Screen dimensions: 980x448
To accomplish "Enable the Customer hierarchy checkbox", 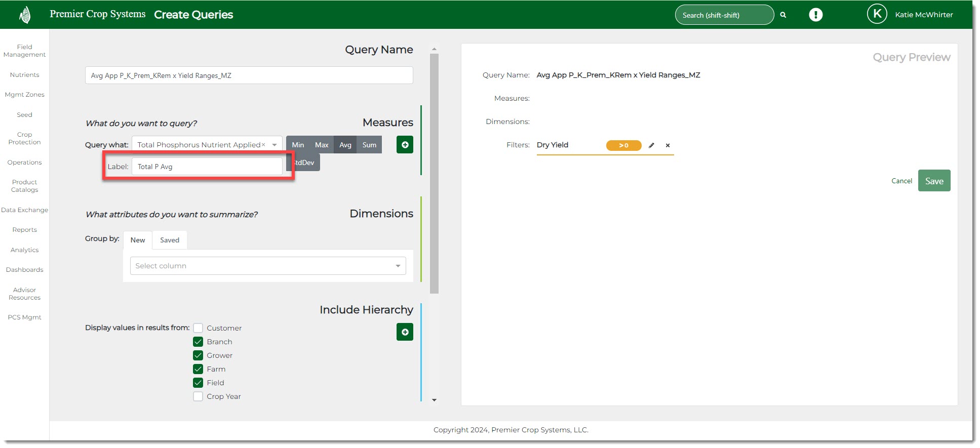I will coord(198,328).
